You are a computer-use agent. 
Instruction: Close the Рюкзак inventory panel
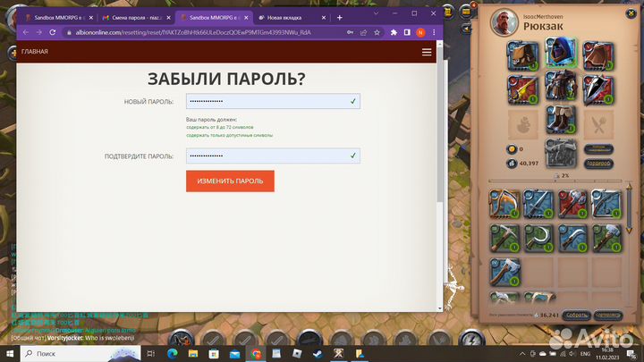click(631, 13)
